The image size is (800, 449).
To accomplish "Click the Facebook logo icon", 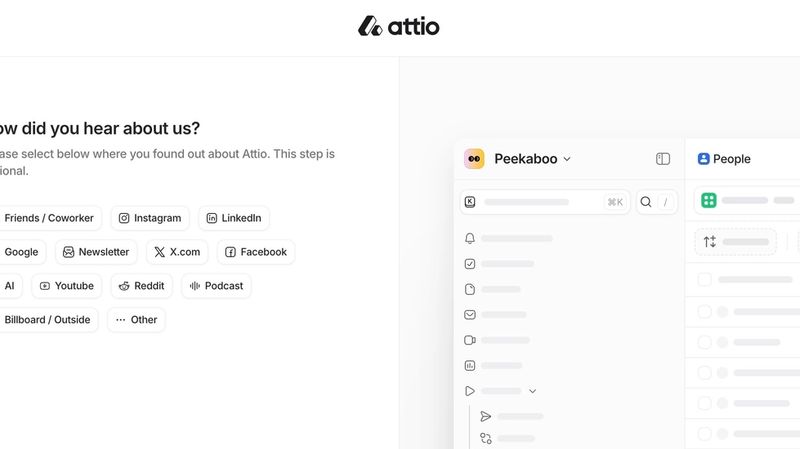I will pyautogui.click(x=231, y=252).
